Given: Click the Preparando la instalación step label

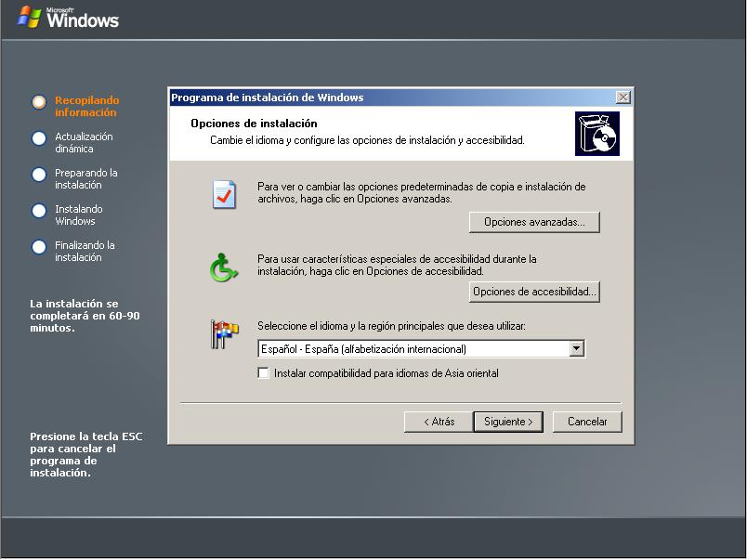Looking at the screenshot, I should (x=86, y=178).
